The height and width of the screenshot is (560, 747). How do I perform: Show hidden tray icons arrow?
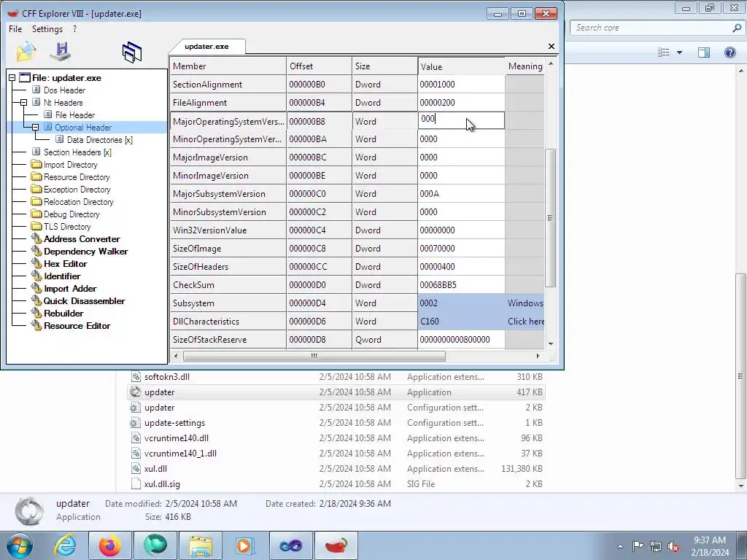click(620, 546)
